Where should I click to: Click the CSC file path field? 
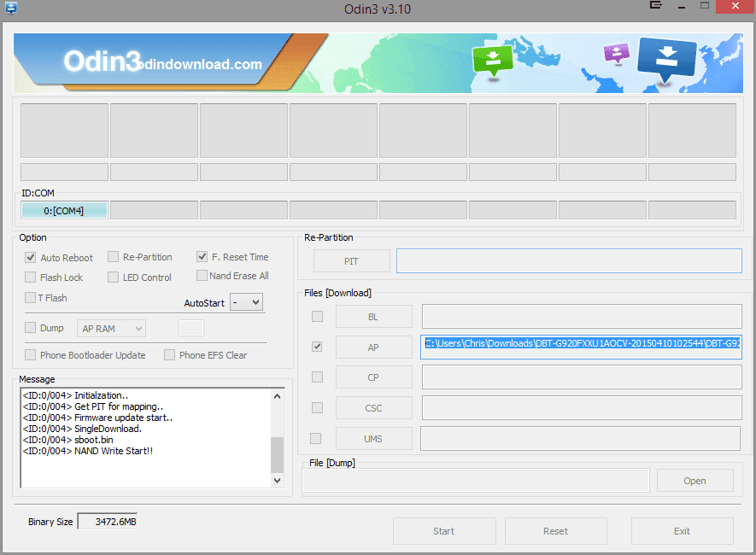pyautogui.click(x=582, y=407)
